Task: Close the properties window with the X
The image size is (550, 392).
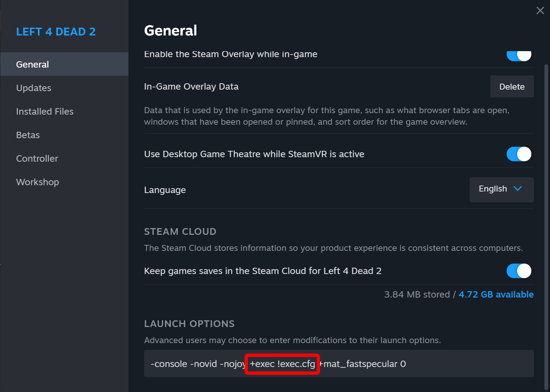Action: coord(540,10)
